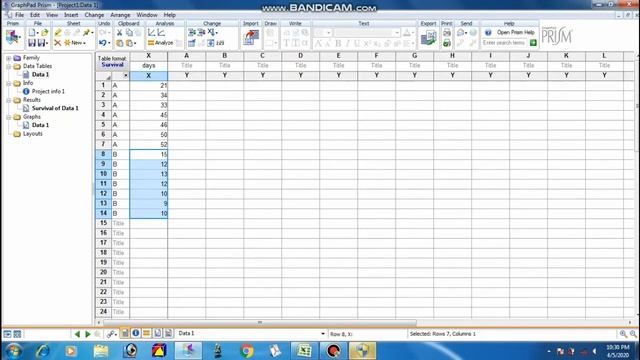Click first analysis graph icon in Analysis group
This screenshot has width=640, height=360.
151,33
